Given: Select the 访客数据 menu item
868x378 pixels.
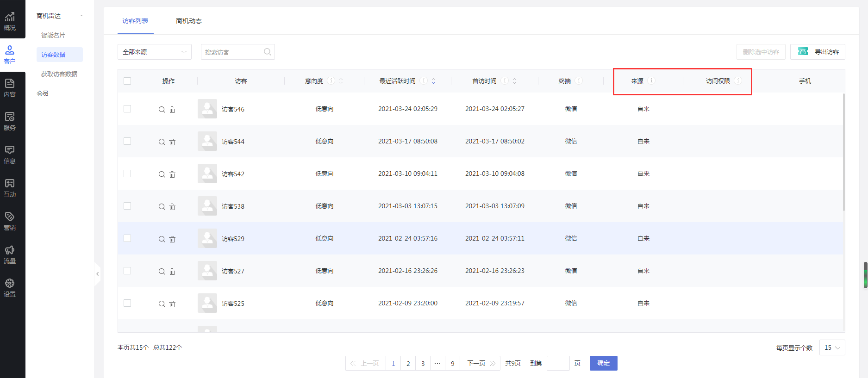Looking at the screenshot, I should click(60, 55).
